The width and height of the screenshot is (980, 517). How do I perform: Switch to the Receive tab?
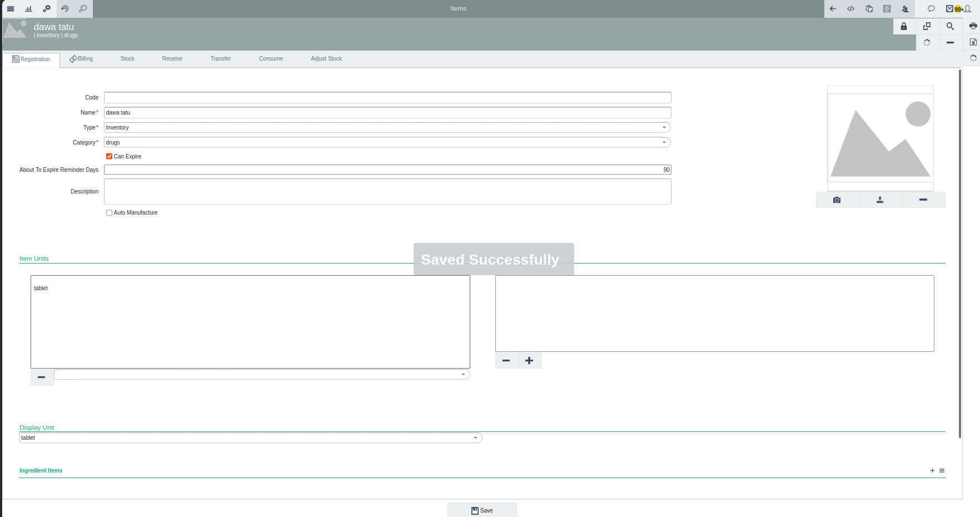click(172, 59)
